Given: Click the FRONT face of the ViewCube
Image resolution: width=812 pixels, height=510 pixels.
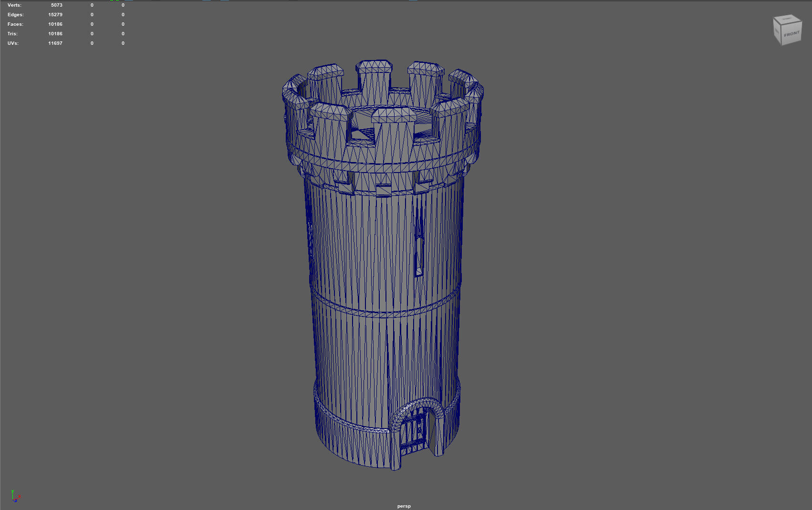Looking at the screenshot, I should point(791,34).
